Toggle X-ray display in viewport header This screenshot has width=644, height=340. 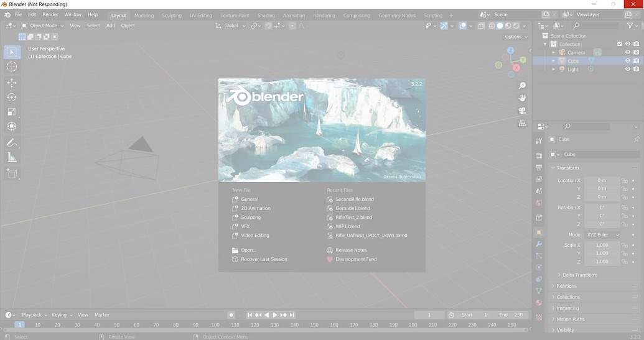point(481,25)
